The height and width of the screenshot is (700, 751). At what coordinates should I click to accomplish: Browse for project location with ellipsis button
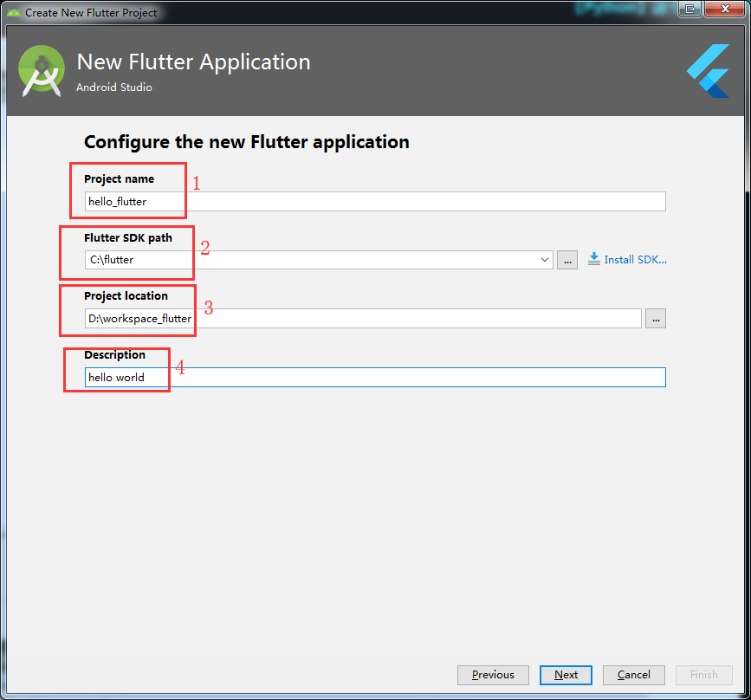655,319
